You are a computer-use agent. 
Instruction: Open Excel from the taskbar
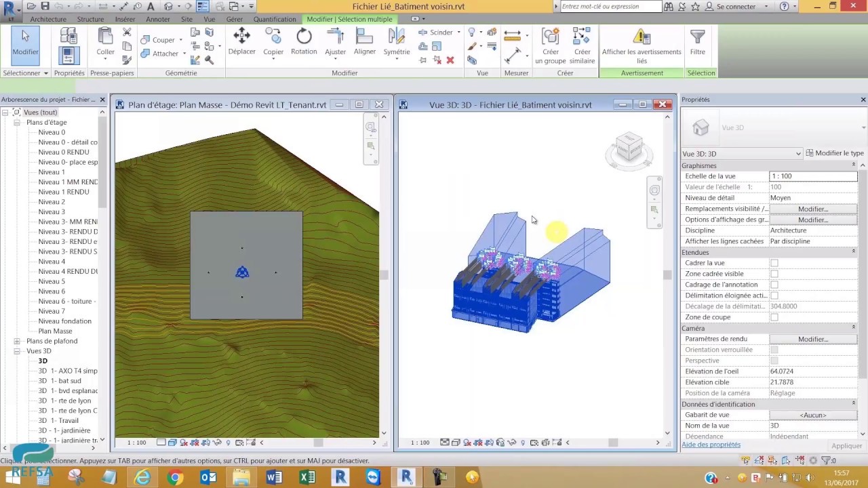click(307, 477)
